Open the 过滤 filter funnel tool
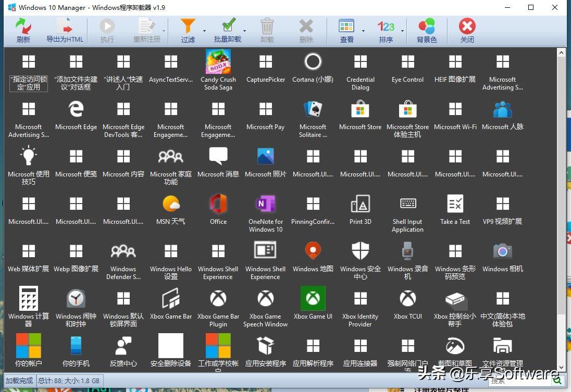 (x=188, y=31)
